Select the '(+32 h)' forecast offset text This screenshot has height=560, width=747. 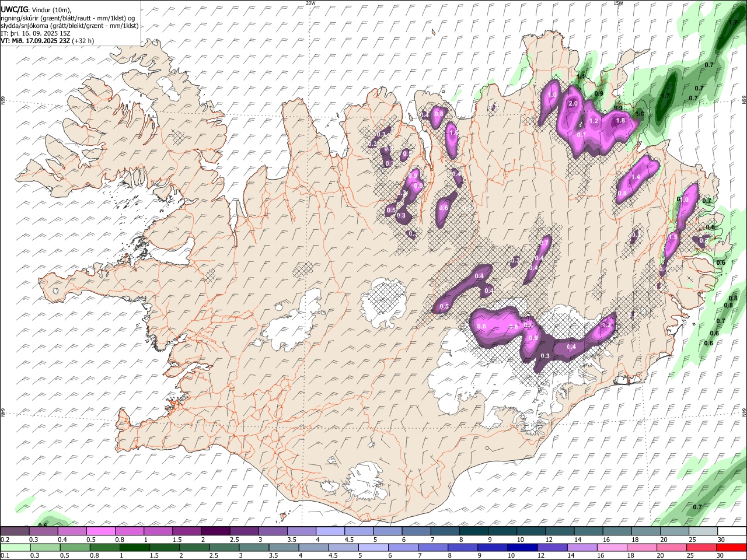[x=83, y=41]
